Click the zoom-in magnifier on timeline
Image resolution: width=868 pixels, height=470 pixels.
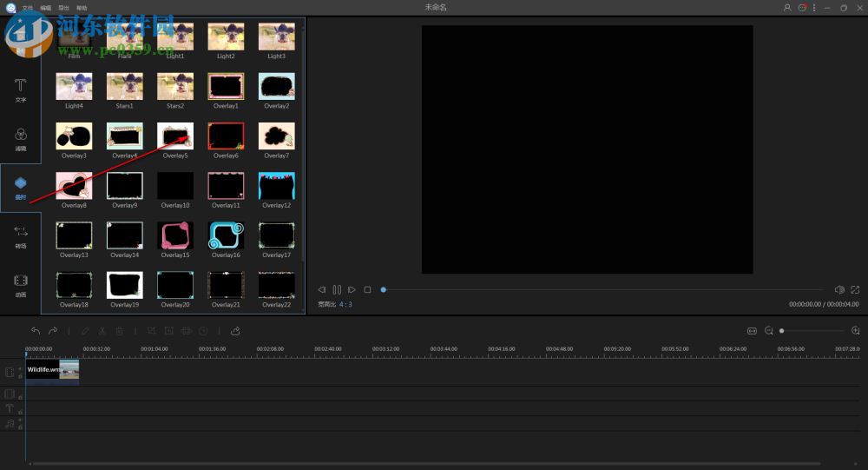[x=856, y=331]
